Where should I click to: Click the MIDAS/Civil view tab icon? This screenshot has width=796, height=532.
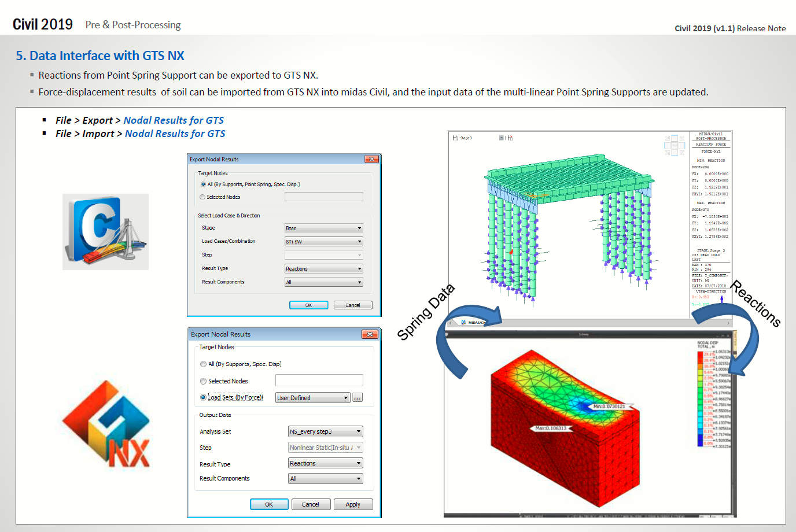coord(464,322)
